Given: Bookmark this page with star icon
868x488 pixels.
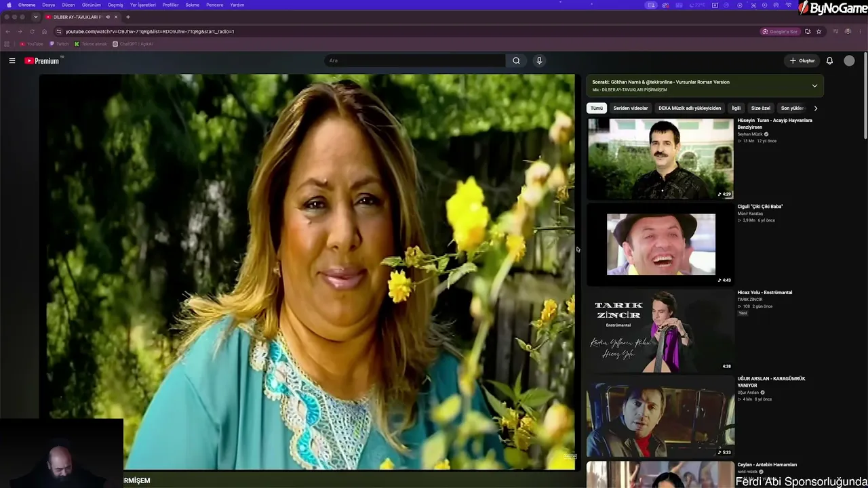Looking at the screenshot, I should [x=818, y=31].
